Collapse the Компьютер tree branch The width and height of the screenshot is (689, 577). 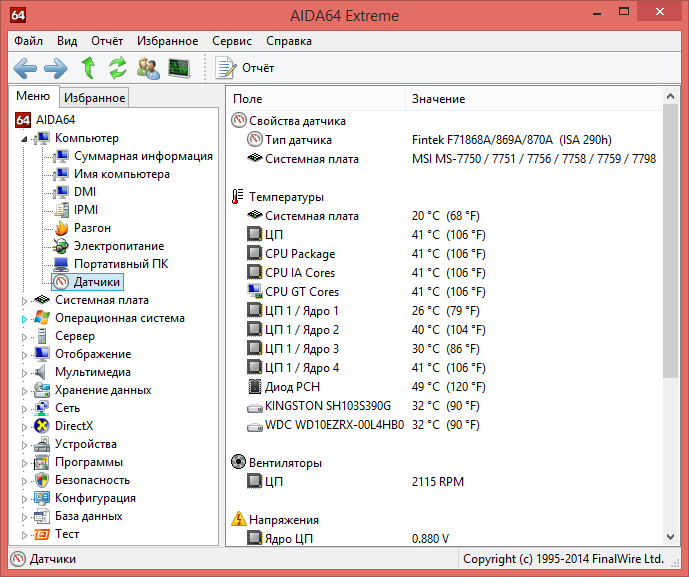tap(24, 139)
